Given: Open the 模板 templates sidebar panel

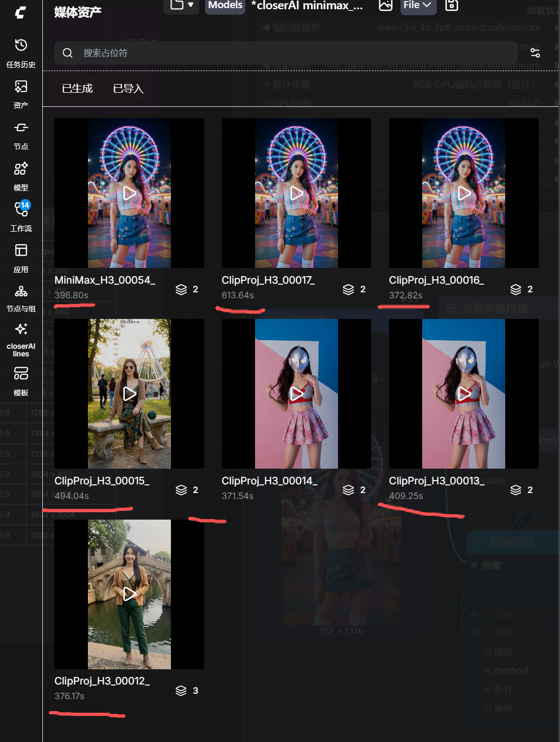Looking at the screenshot, I should click(x=21, y=382).
